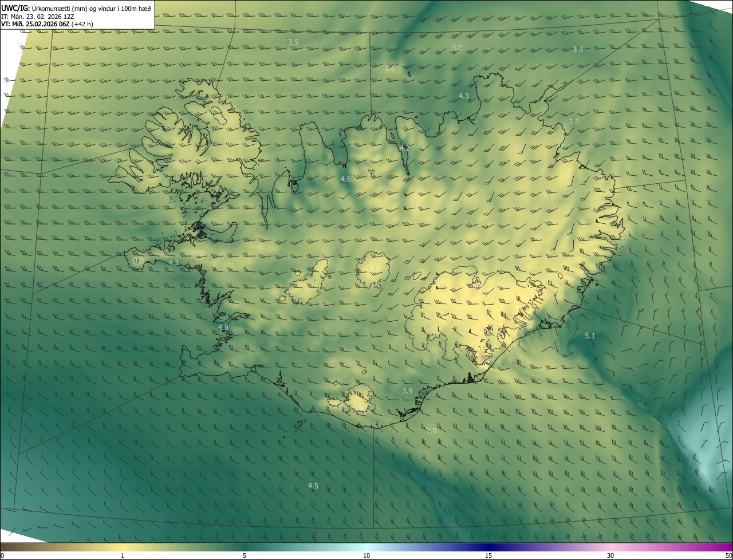Click the '50' label on the color scale
Viewport: 733px width, 560px height.
pyautogui.click(x=728, y=555)
